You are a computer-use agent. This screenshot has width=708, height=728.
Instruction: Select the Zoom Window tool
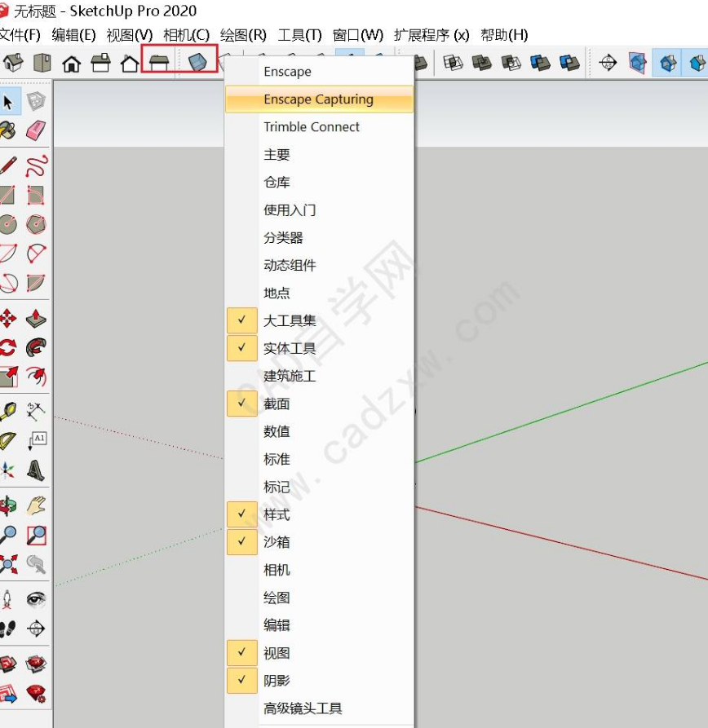pos(36,536)
